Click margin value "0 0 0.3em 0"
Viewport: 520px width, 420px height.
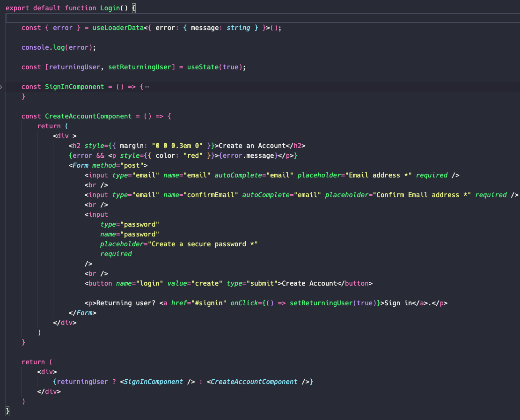[x=177, y=146]
